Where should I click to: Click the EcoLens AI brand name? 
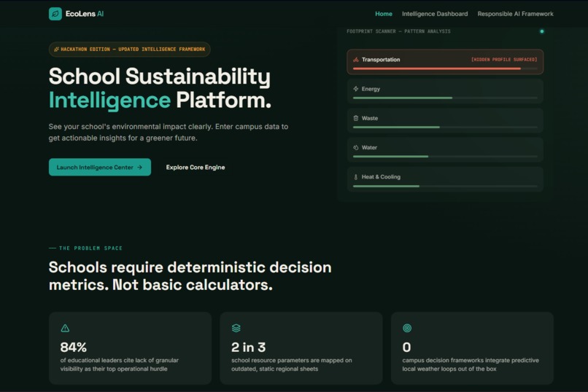pyautogui.click(x=85, y=14)
